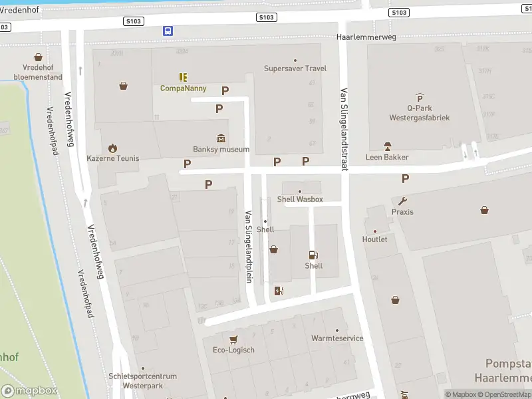This screenshot has width=532, height=399.
Task: Open the Banksy museum marker icon
Action: pos(221,138)
